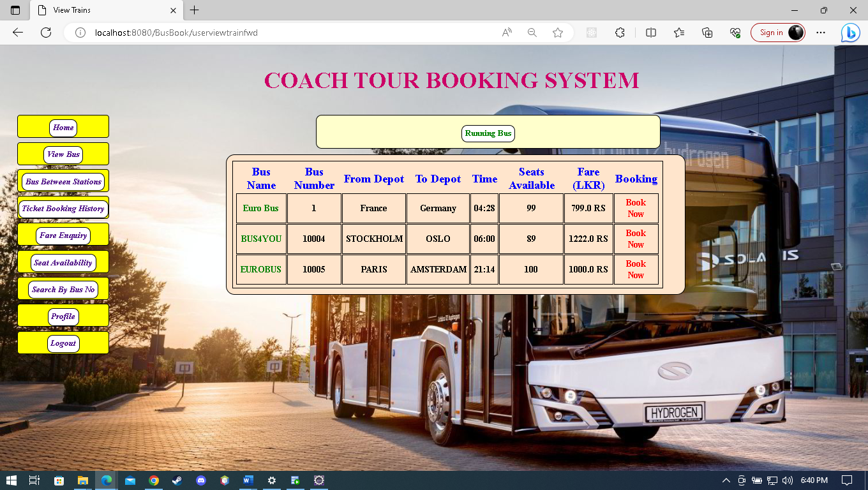Launch Steam from the taskbar
Screen dimensions: 868x490
(177, 480)
